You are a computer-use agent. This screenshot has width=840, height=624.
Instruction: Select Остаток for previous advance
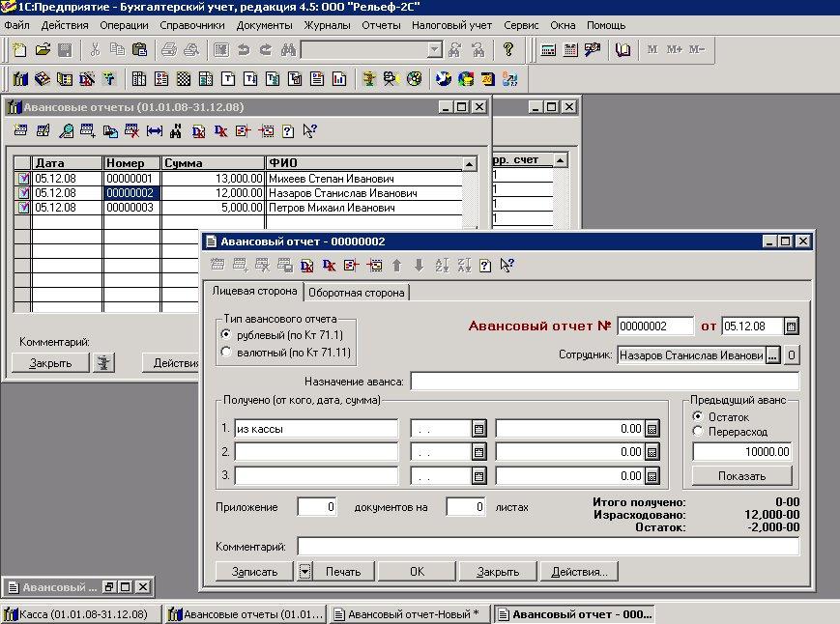[721, 417]
